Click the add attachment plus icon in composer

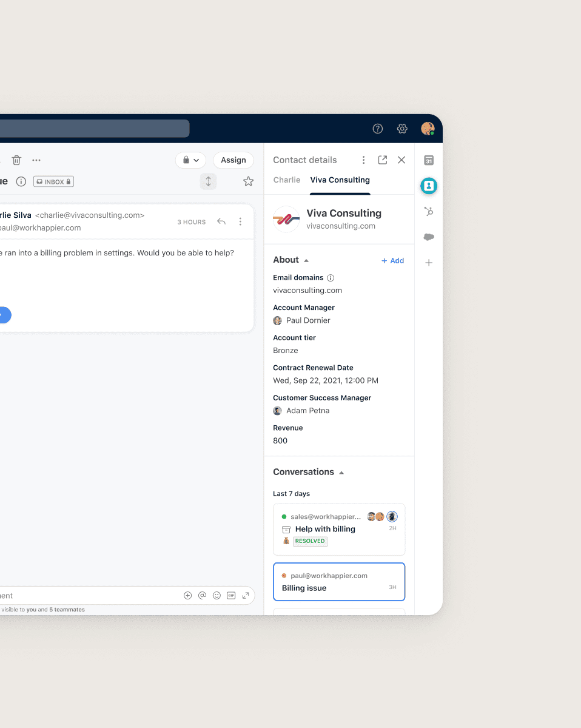coord(188,596)
